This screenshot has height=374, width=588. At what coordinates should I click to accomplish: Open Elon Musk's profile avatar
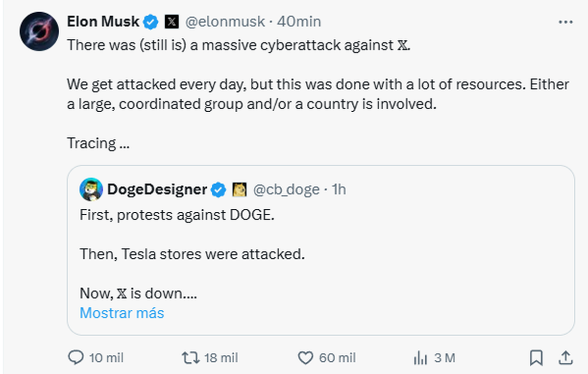click(x=36, y=32)
